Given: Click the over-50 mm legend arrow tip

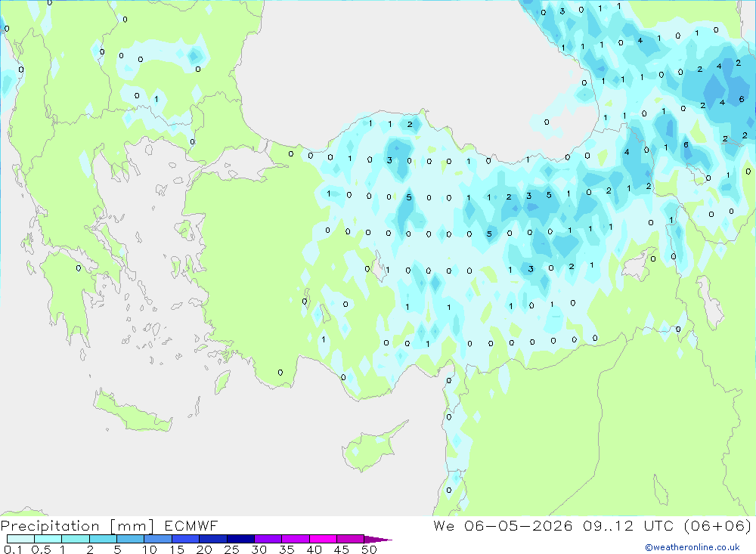Looking at the screenshot, I should [379, 540].
